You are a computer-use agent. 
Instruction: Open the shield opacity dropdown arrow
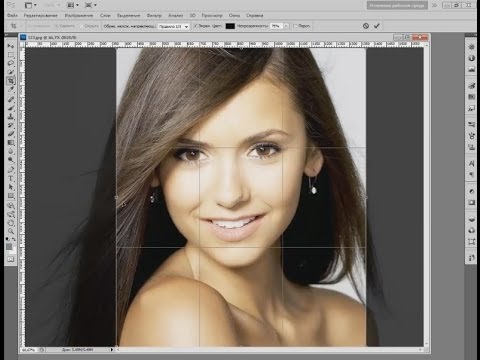click(286, 26)
